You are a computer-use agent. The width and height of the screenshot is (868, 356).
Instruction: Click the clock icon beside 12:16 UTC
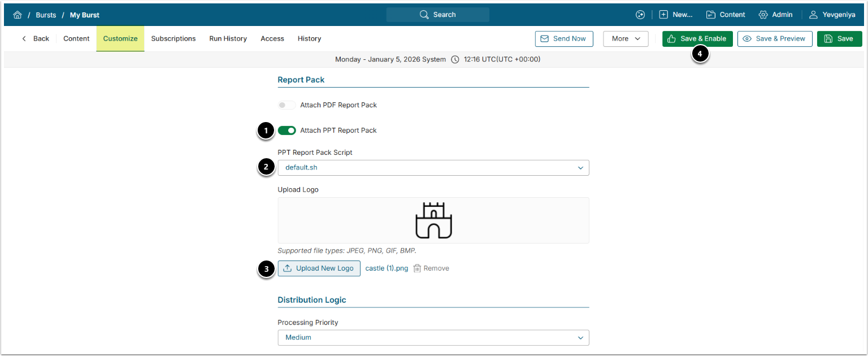tap(455, 59)
